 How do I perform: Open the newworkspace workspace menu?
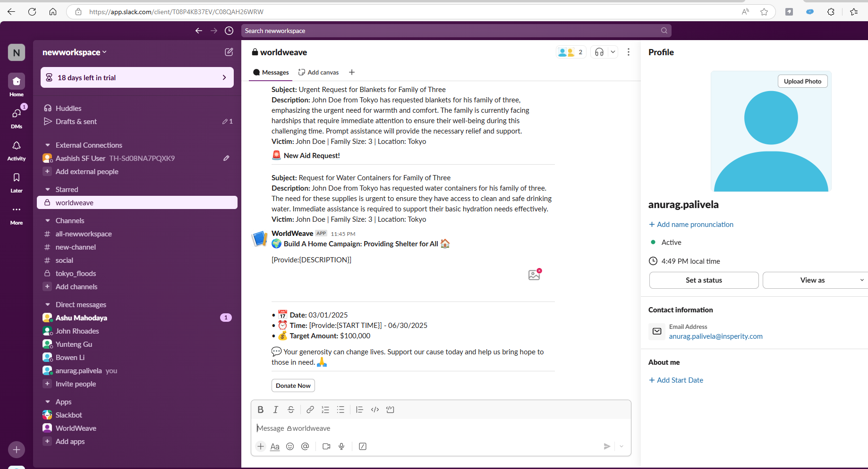[75, 52]
